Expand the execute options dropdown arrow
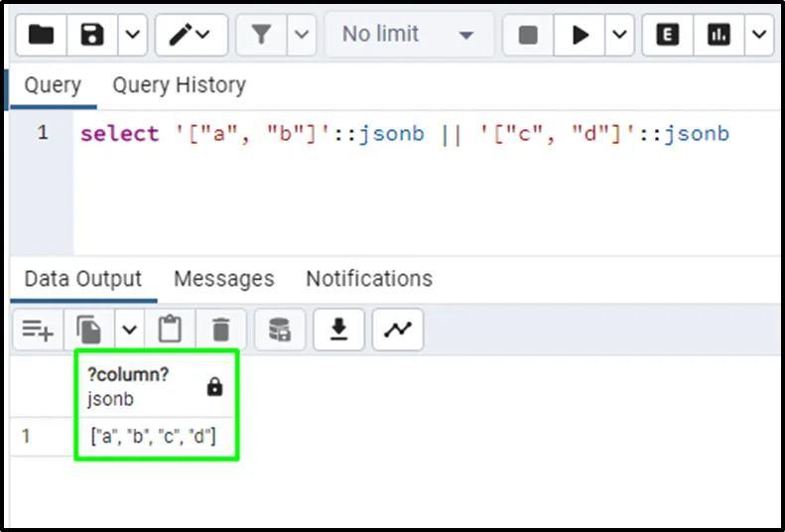Image resolution: width=785 pixels, height=532 pixels. click(x=619, y=35)
